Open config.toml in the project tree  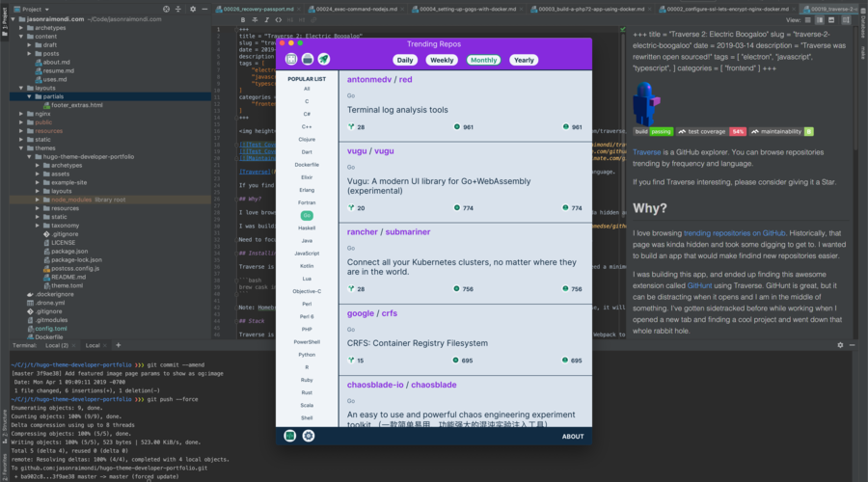coord(51,328)
